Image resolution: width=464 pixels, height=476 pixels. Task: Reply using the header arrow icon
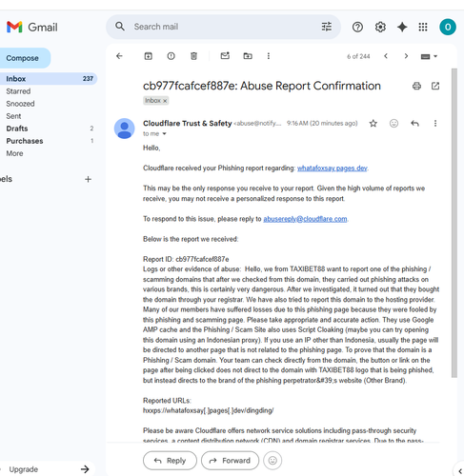(x=414, y=123)
